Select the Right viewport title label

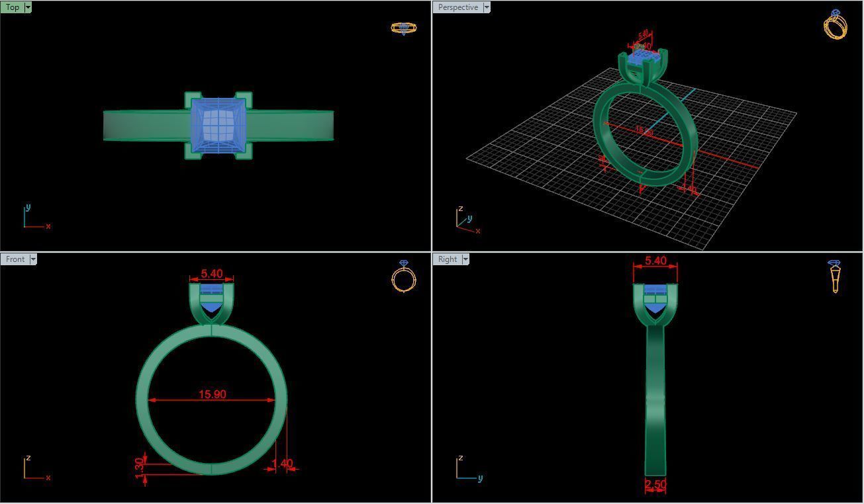[x=448, y=259]
